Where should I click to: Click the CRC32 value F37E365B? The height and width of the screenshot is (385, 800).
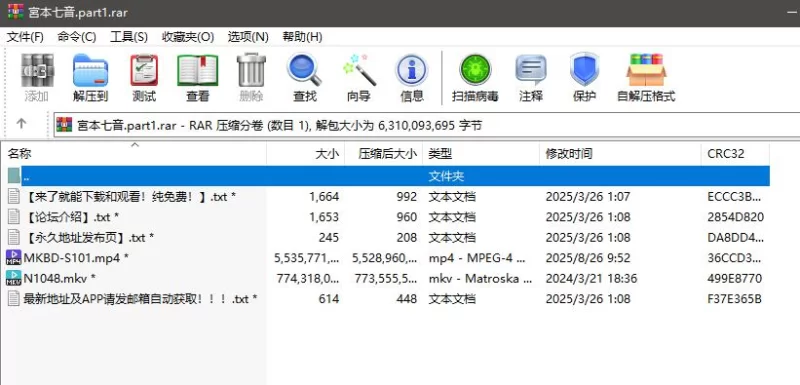point(735,299)
